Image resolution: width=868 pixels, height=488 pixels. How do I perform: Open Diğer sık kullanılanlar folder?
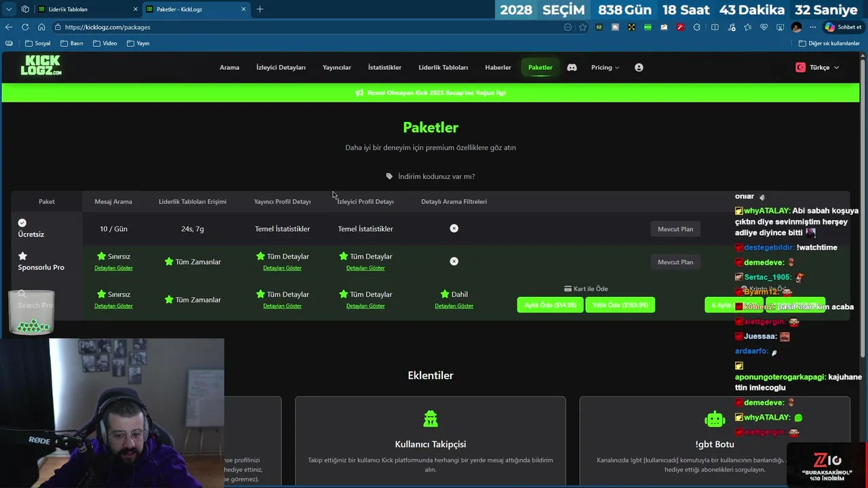(x=829, y=43)
